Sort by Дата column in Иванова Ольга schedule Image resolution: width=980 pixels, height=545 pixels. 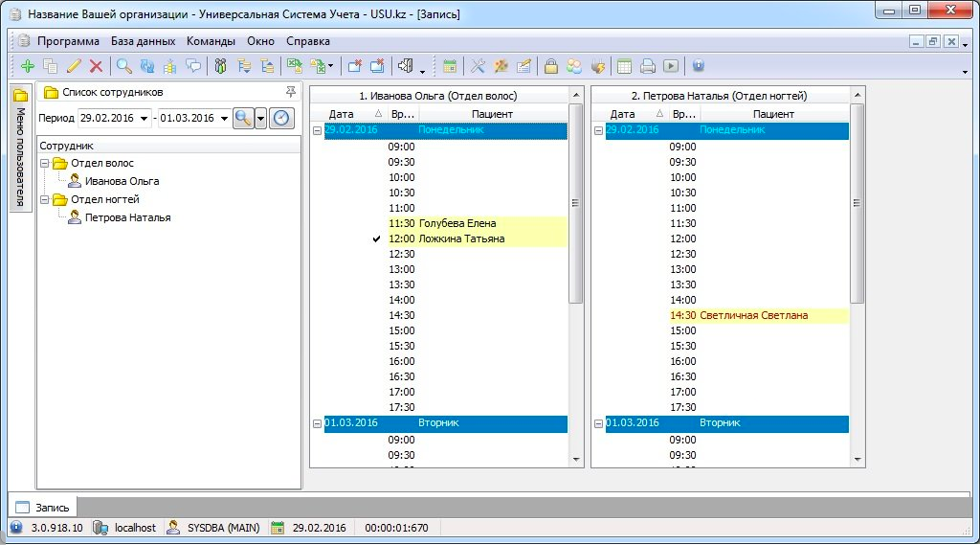(355, 114)
